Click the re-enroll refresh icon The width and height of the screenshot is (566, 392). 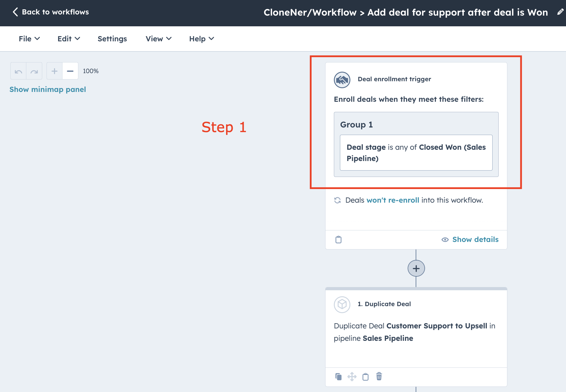337,200
